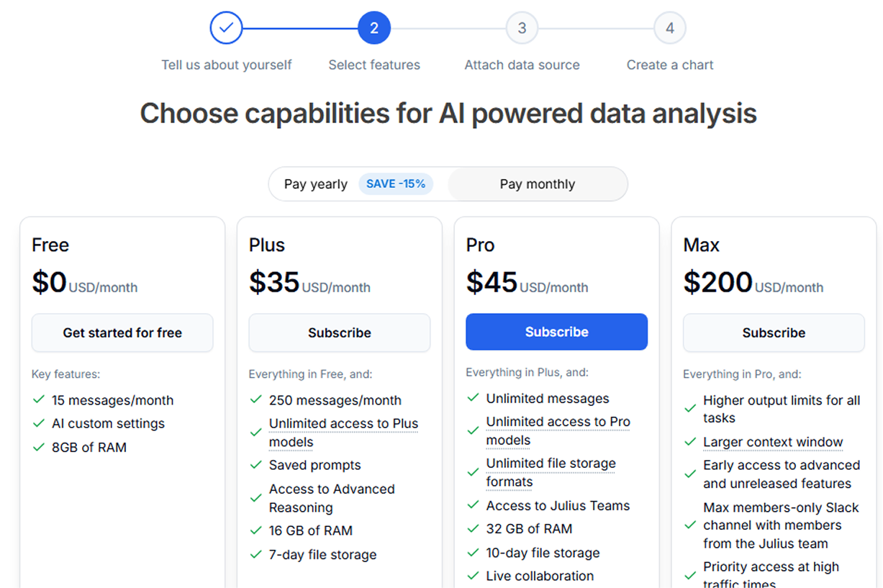Subscribe to the Max plan
Image resolution: width=883 pixels, height=588 pixels.
point(774,333)
